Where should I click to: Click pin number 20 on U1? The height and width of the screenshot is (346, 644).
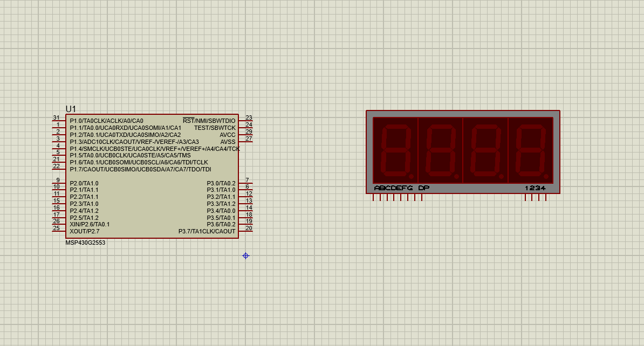(x=249, y=228)
